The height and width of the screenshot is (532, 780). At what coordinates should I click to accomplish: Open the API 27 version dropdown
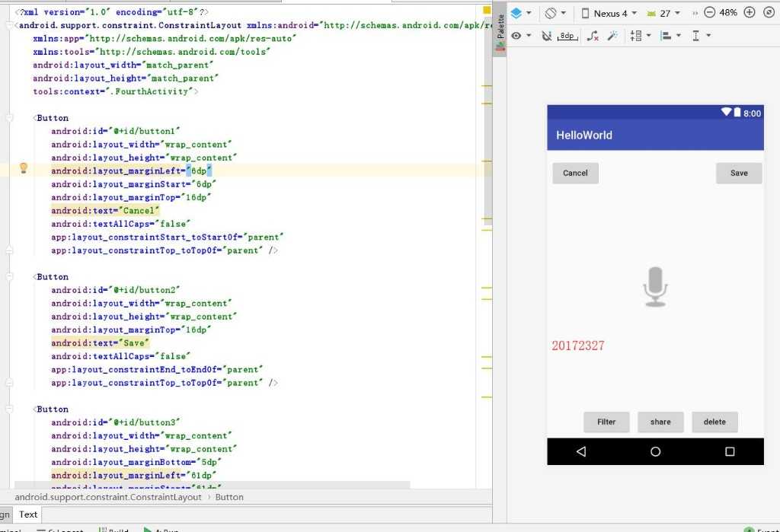(x=663, y=14)
